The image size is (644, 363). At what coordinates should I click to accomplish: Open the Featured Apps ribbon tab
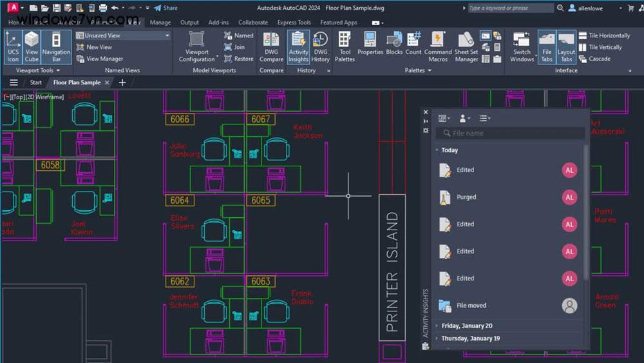tap(339, 23)
